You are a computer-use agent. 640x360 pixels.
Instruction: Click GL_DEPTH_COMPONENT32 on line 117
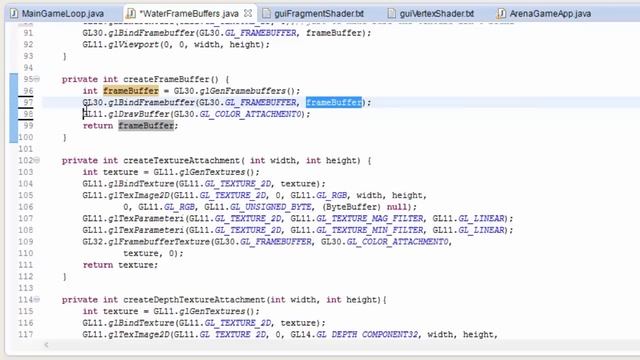[x=367, y=334]
